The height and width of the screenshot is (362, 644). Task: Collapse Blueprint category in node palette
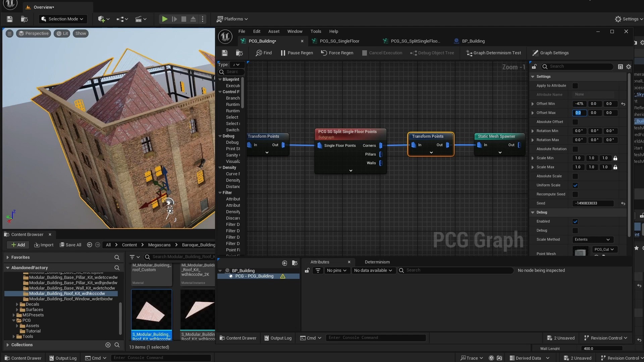(220, 79)
